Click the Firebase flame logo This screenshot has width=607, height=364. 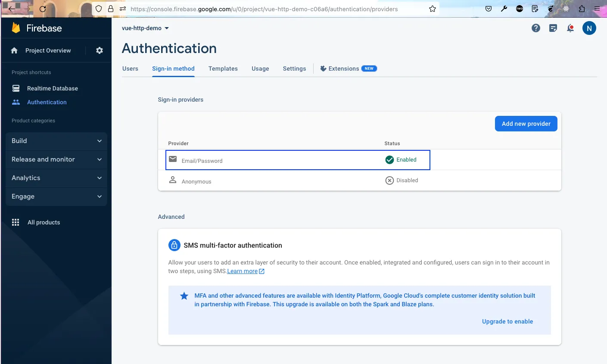[x=16, y=28]
